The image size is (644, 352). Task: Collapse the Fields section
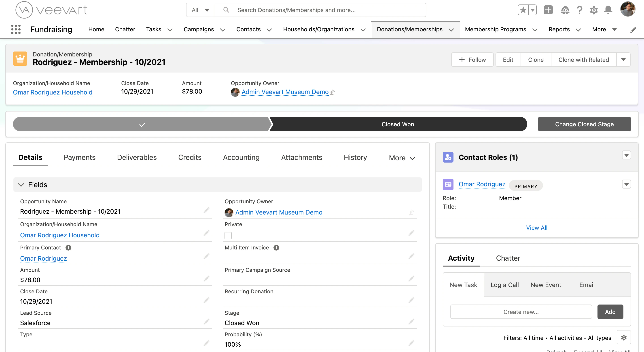pos(21,185)
